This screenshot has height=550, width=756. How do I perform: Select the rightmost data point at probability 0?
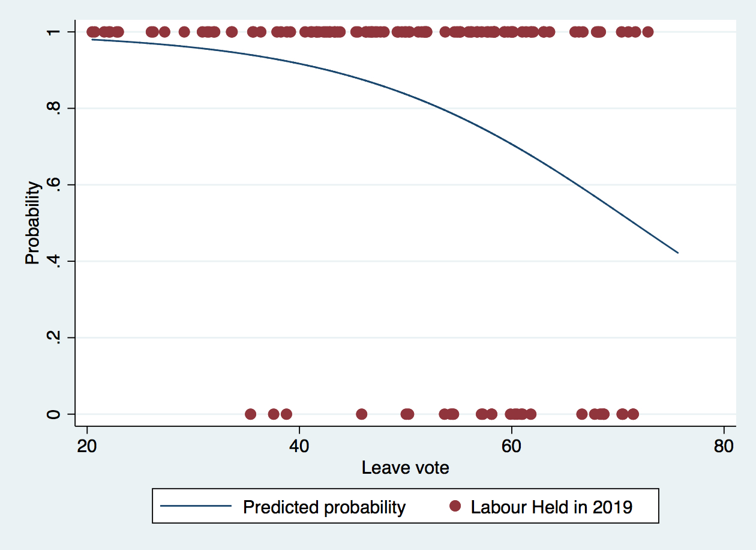point(633,414)
